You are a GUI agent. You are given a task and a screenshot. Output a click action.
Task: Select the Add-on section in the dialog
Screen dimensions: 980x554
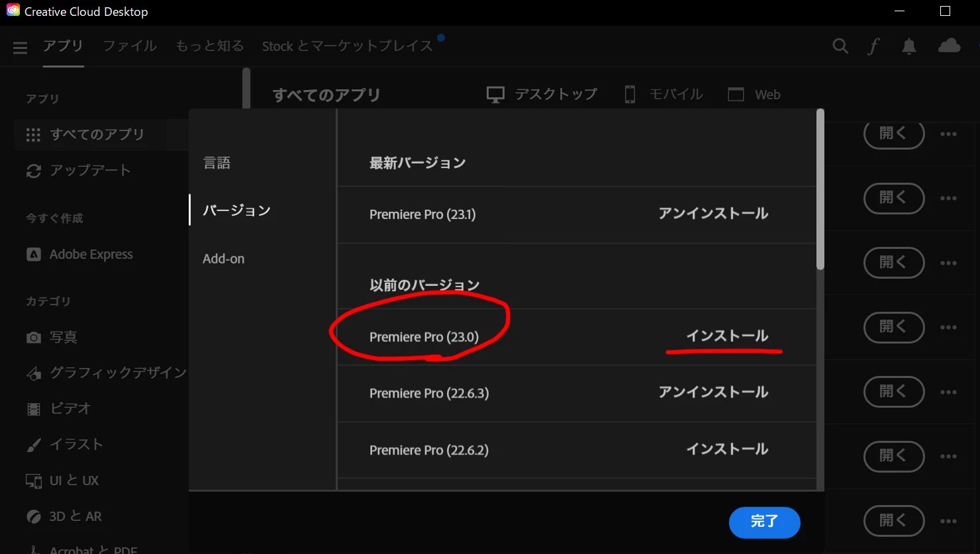(223, 259)
